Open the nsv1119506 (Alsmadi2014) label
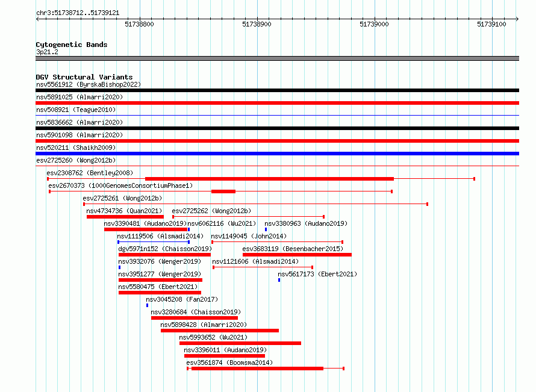Screen dimensions: 536x392 pyautogui.click(x=160, y=236)
